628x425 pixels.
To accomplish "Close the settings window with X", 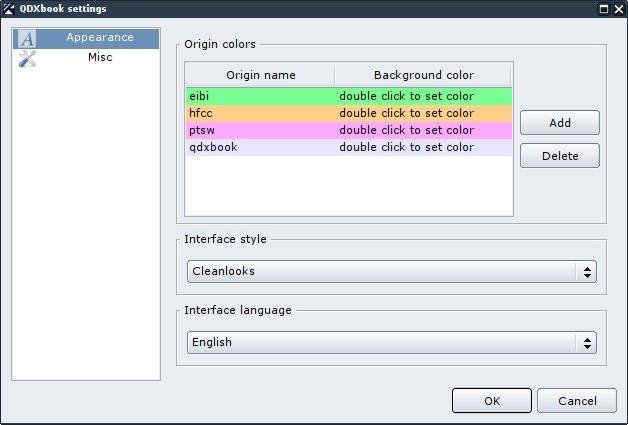I will [x=618, y=8].
